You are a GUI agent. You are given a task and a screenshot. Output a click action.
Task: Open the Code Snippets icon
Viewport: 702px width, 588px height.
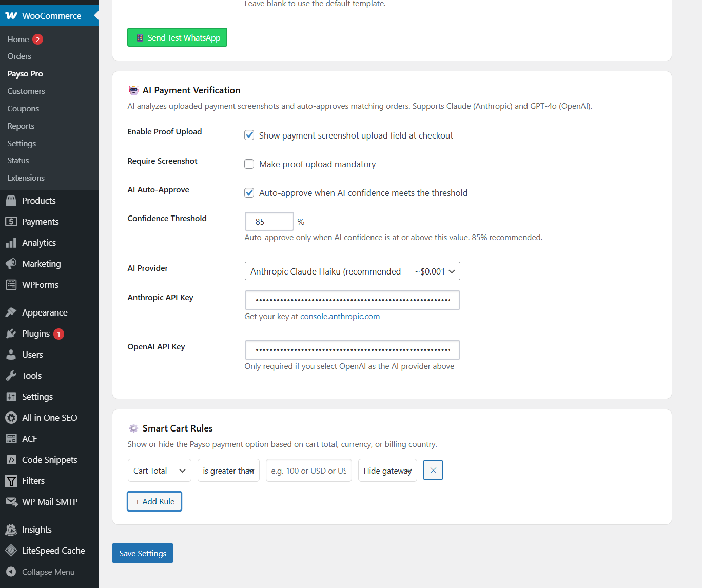(11, 459)
